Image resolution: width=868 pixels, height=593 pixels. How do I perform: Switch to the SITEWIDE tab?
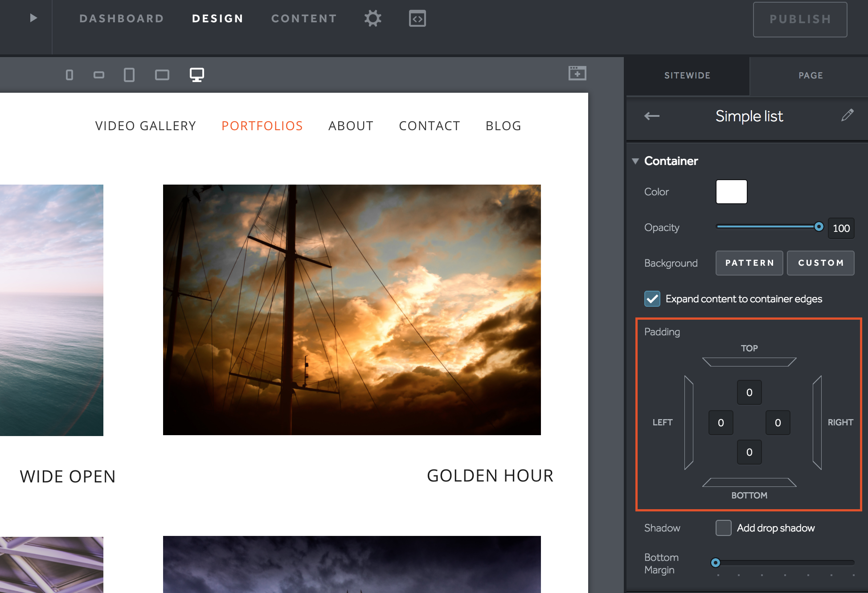[x=687, y=75]
